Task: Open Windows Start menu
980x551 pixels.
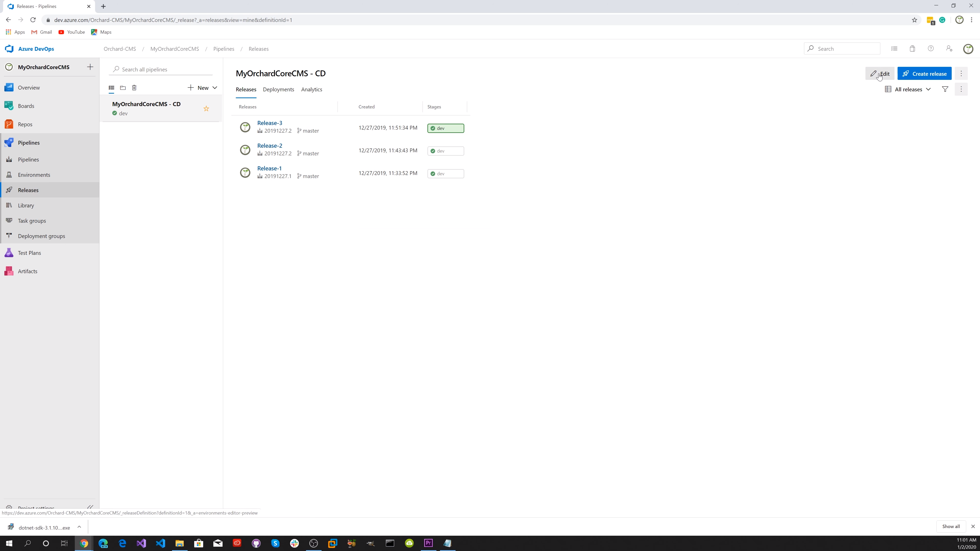Action: tap(9, 543)
